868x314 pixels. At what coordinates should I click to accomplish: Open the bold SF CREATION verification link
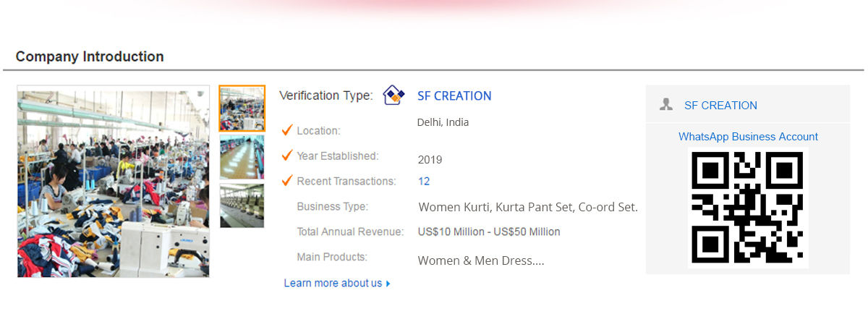pyautogui.click(x=454, y=96)
